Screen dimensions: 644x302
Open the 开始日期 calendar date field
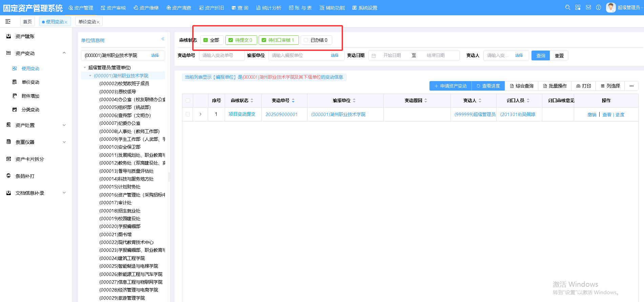tap(392, 56)
